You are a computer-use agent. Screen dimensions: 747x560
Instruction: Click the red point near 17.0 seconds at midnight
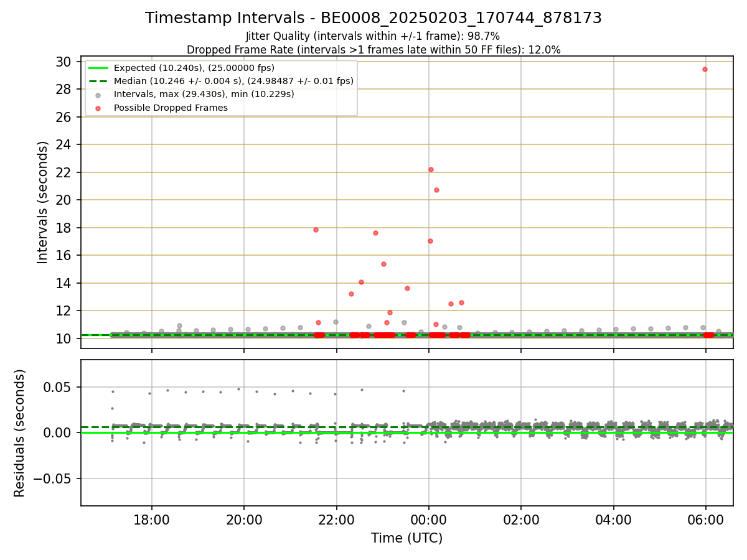[x=430, y=241]
